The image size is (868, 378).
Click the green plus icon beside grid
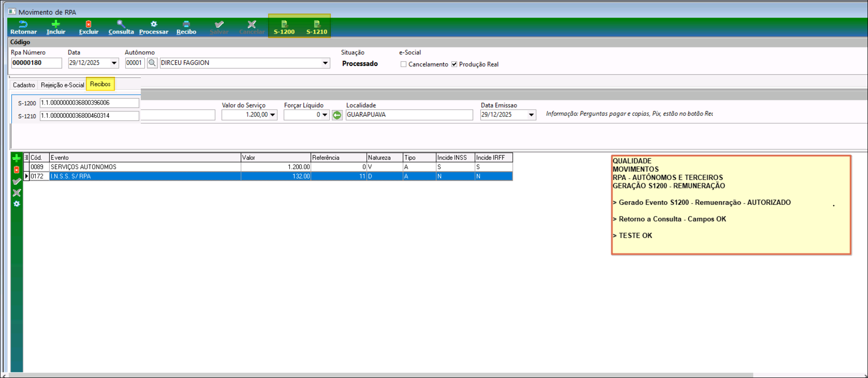[17, 158]
